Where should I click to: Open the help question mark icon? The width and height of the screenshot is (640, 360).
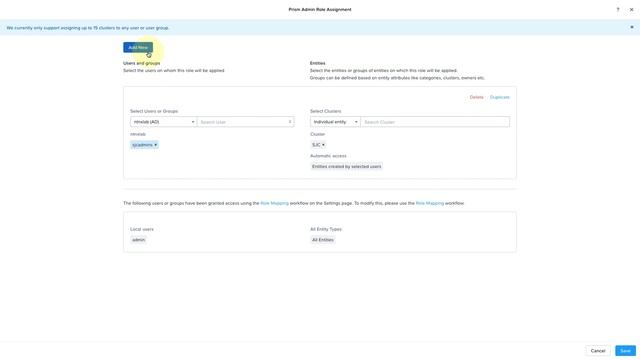coord(618,9)
